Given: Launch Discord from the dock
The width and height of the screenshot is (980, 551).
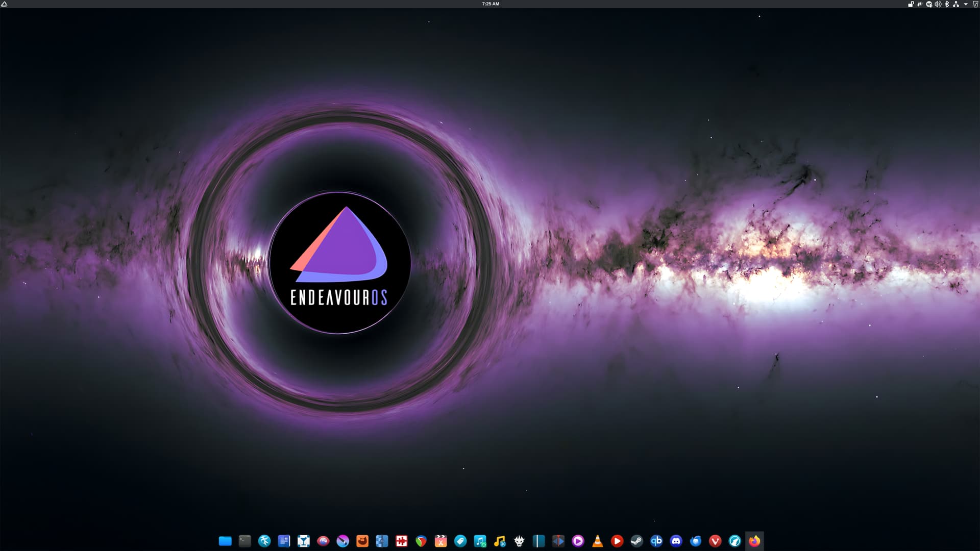Looking at the screenshot, I should pyautogui.click(x=676, y=541).
